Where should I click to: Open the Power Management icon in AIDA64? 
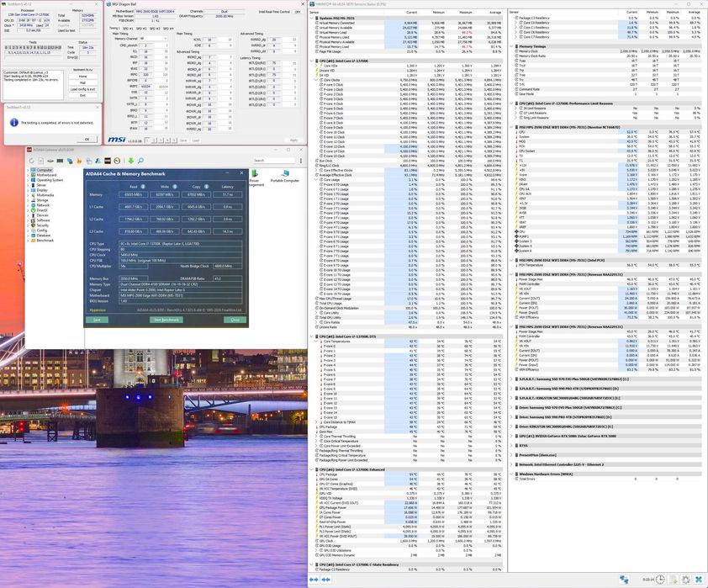click(256, 177)
